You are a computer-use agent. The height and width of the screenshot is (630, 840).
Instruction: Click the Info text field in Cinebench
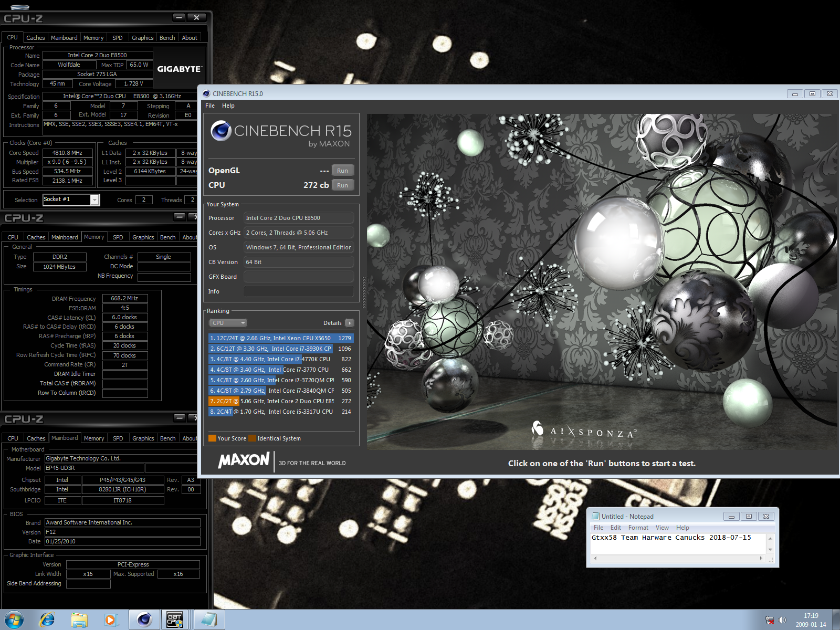click(x=298, y=291)
